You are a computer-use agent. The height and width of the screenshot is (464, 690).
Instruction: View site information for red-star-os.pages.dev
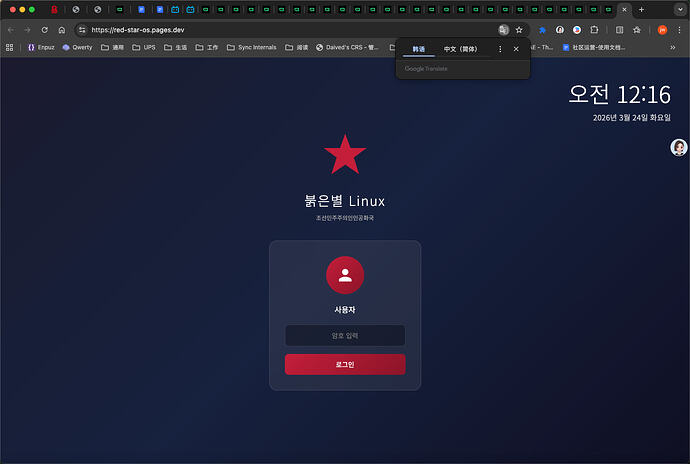82,30
